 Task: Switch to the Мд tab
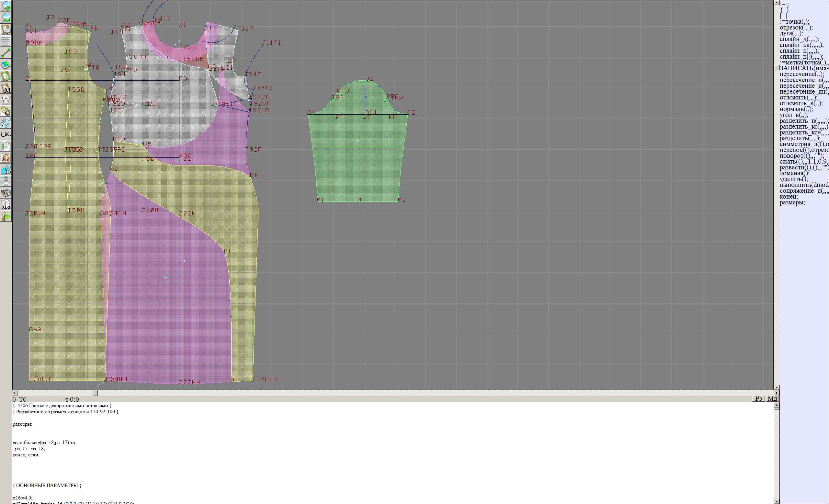[772, 399]
